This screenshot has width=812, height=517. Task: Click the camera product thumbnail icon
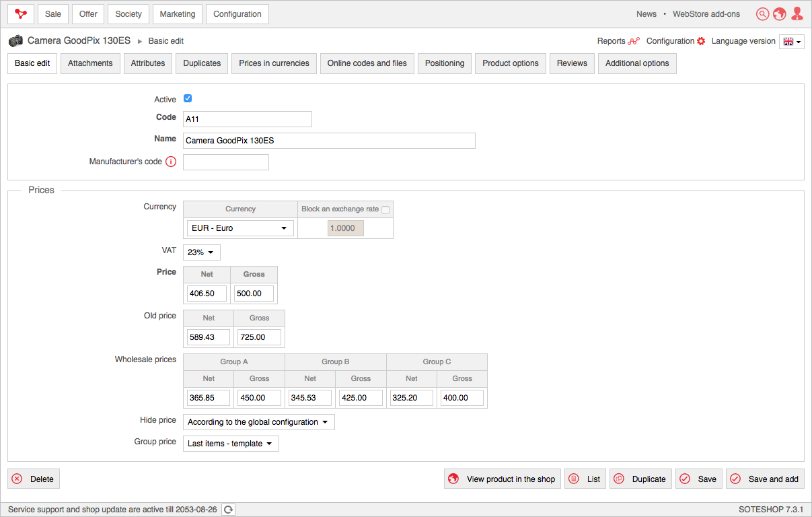coord(15,41)
